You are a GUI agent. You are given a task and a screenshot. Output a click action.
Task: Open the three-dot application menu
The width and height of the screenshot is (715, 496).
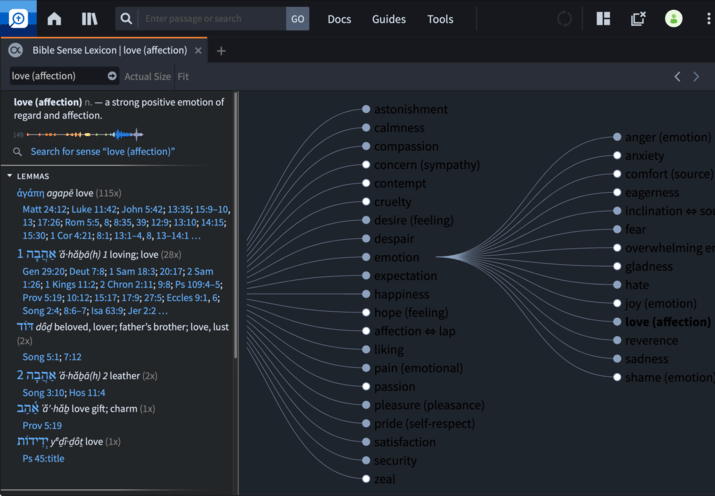click(708, 19)
